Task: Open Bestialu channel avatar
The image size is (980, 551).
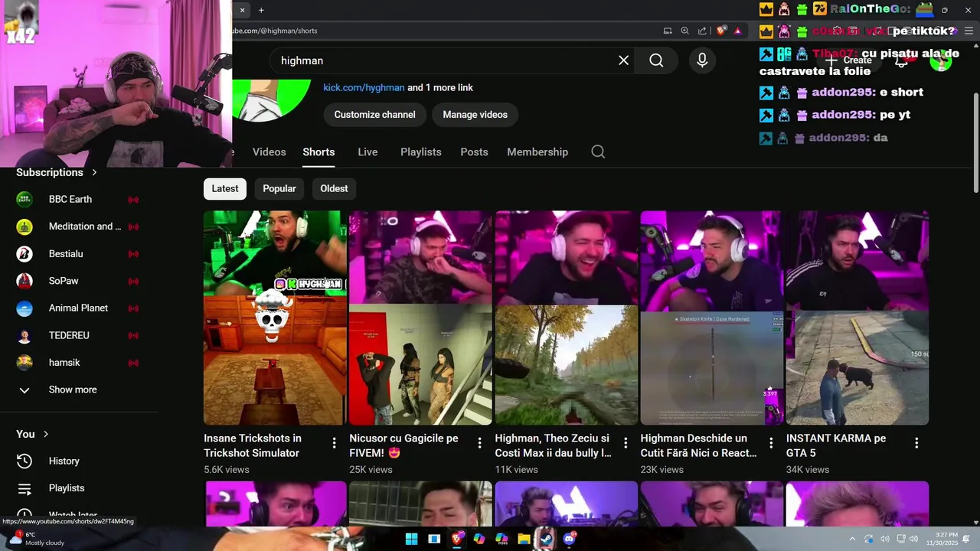Action: (x=24, y=253)
